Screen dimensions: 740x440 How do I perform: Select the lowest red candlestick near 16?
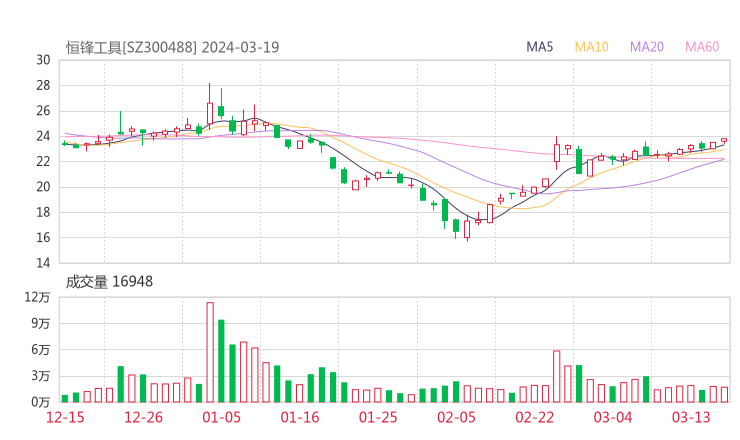click(467, 228)
